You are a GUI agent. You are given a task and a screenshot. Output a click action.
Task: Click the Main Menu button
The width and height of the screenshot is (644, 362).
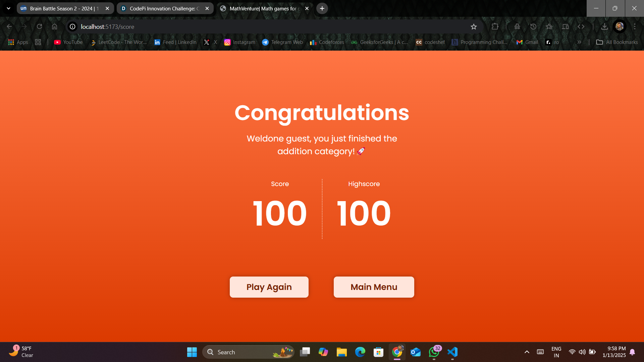tap(374, 287)
